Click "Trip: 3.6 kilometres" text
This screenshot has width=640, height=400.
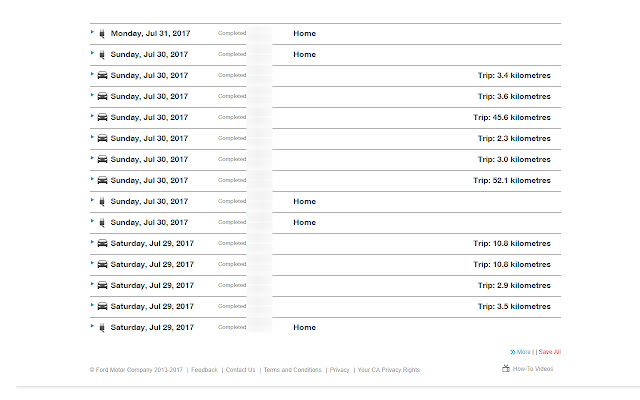click(x=514, y=96)
